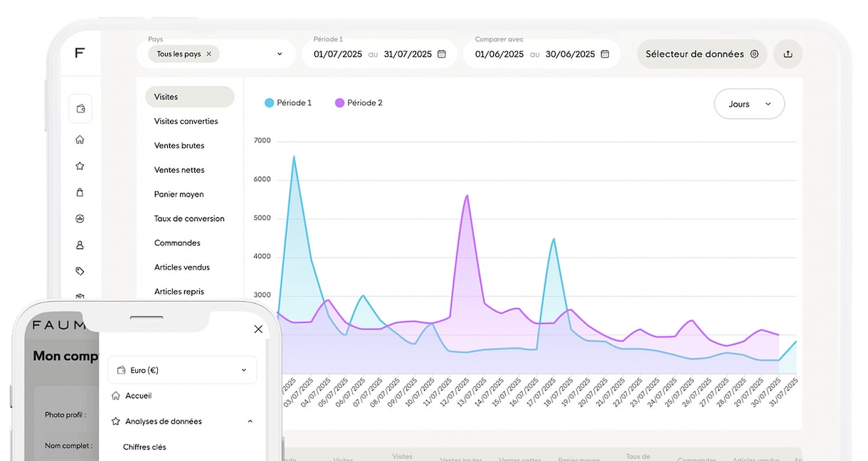
Task: Toggle the Période 2 legend swatch
Action: 339,103
